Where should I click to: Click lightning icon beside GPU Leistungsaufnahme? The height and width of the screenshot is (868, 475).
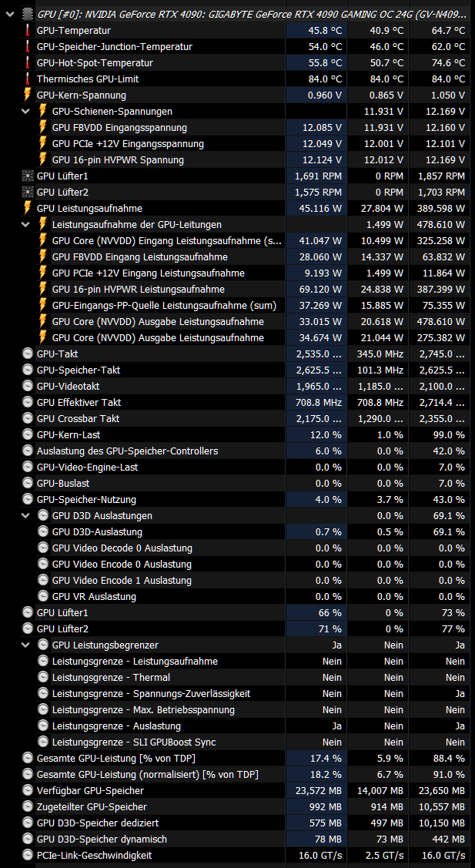(27, 208)
